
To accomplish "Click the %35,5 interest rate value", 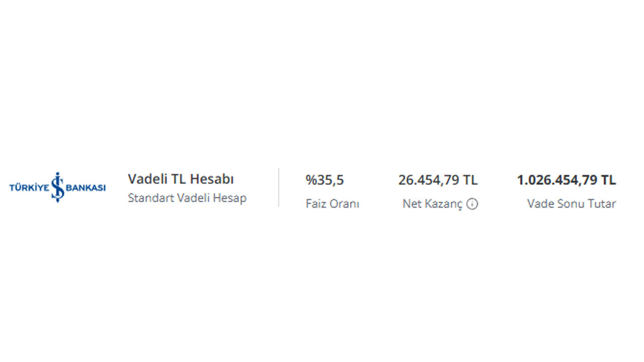I will pos(325,180).
